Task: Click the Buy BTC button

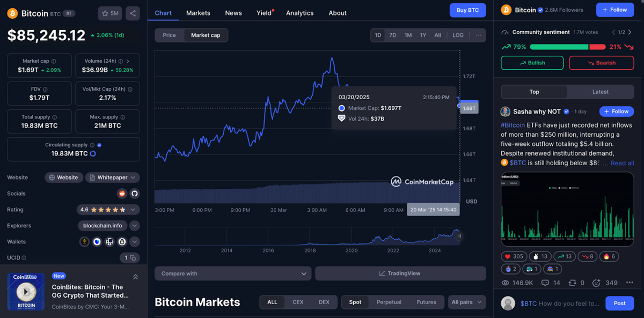Action: 467,10
